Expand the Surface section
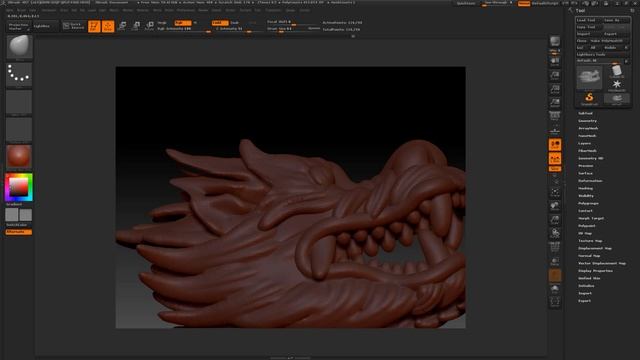640x360 pixels. [x=585, y=173]
